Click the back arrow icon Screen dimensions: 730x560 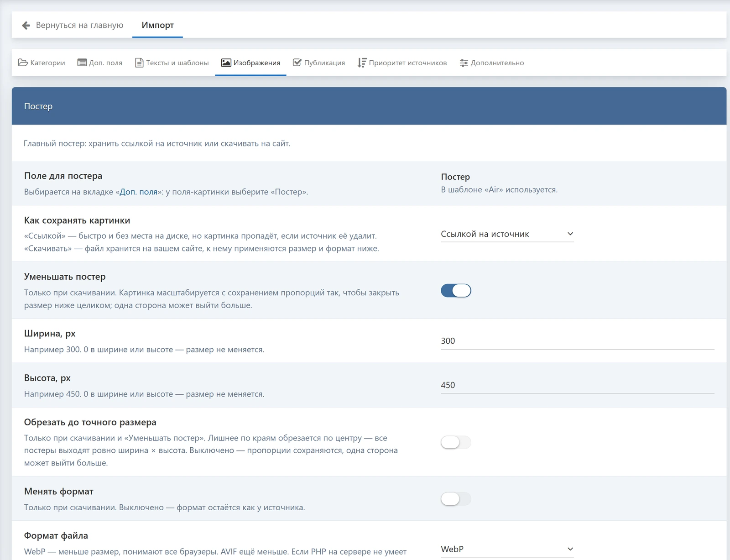pyautogui.click(x=26, y=25)
